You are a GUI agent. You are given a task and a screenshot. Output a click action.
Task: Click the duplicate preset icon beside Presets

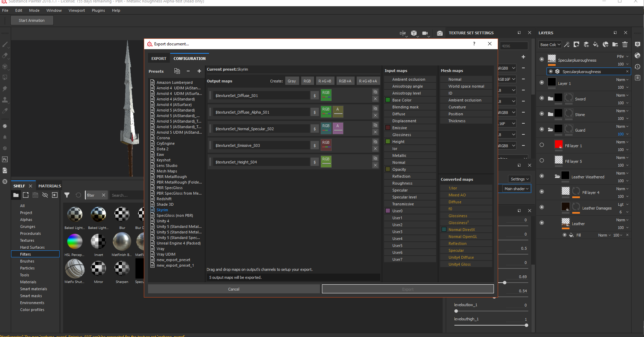(x=177, y=71)
